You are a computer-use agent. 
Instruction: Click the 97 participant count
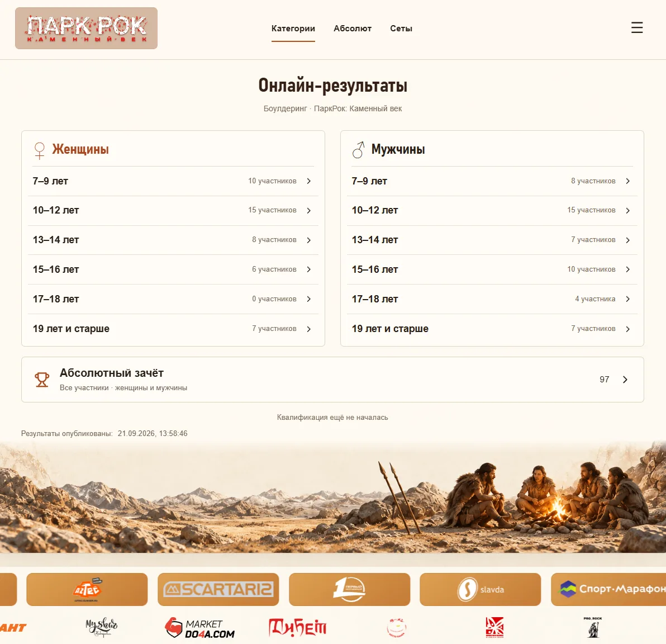click(605, 380)
